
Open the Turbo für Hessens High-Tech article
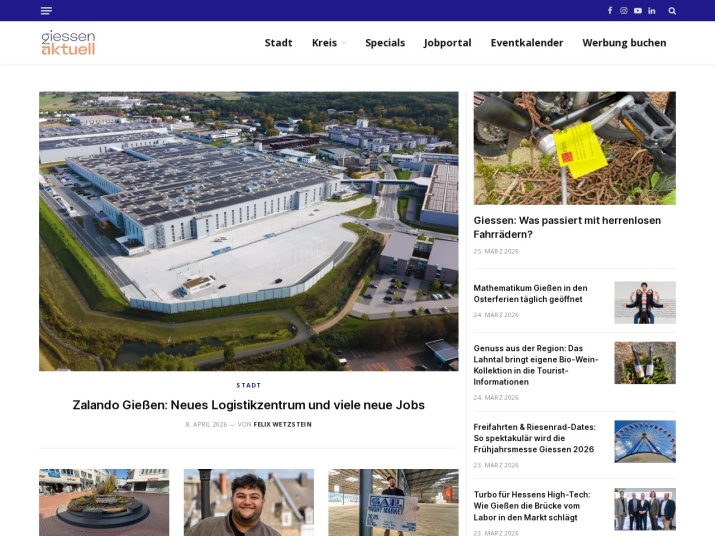click(532, 506)
